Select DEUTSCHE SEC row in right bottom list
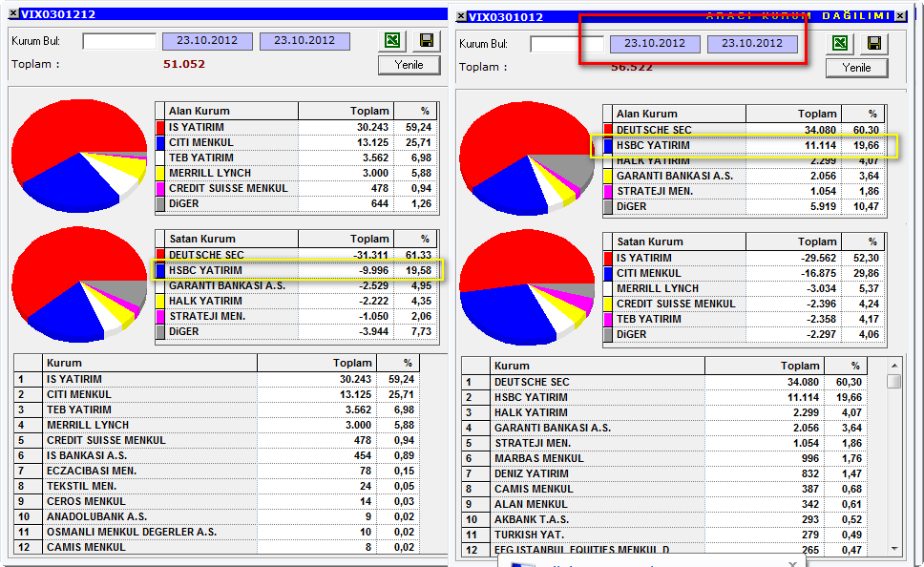The width and height of the screenshot is (924, 567). pos(672,382)
